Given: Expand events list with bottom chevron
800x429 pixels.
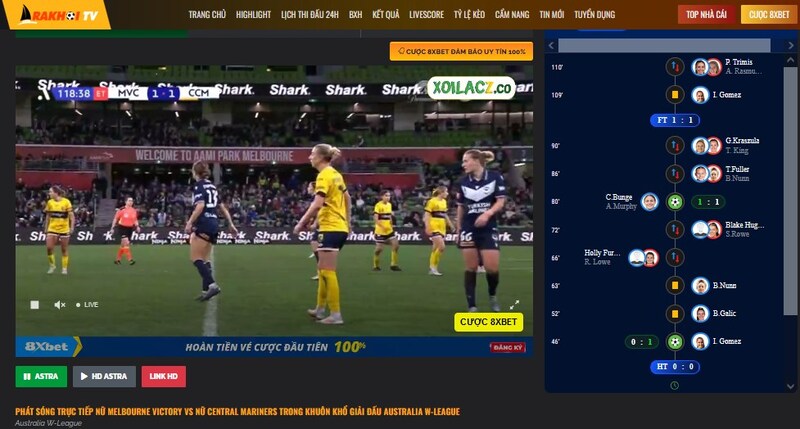Looking at the screenshot, I should coord(790,387).
